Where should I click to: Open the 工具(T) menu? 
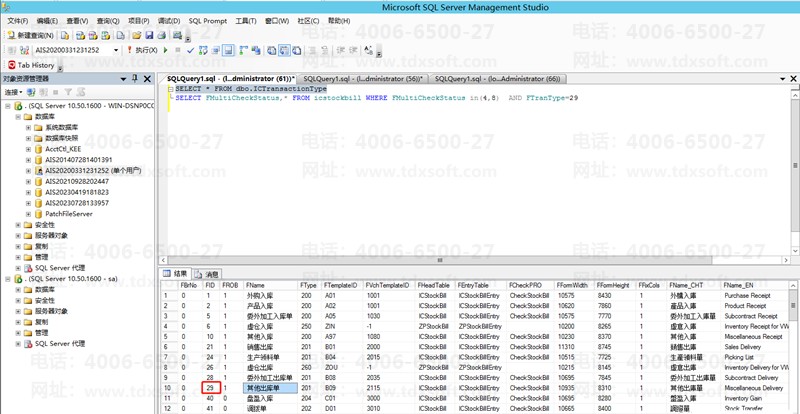pos(248,20)
